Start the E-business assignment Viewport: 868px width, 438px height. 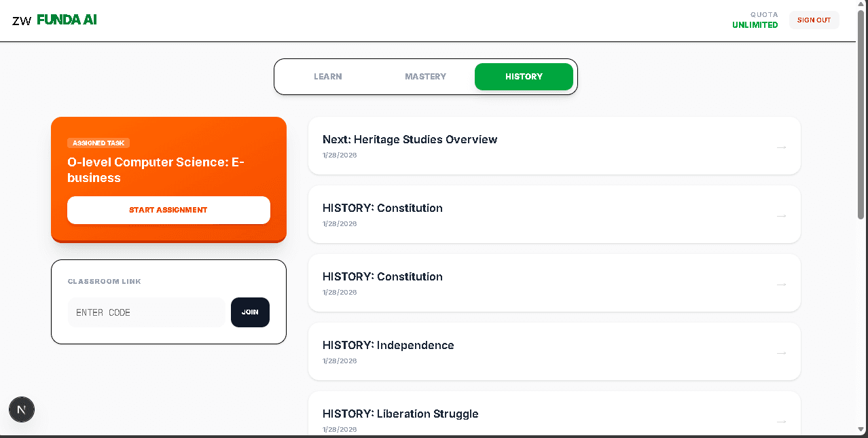point(168,210)
